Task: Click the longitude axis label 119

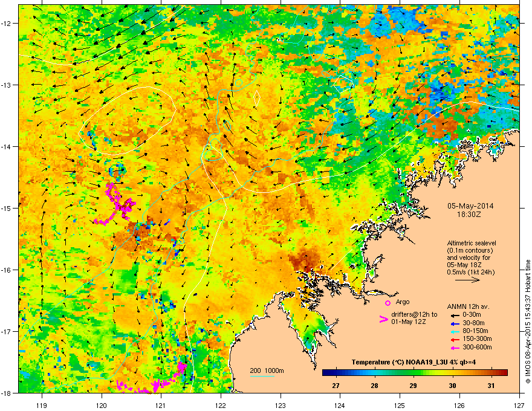Action: 42,405
